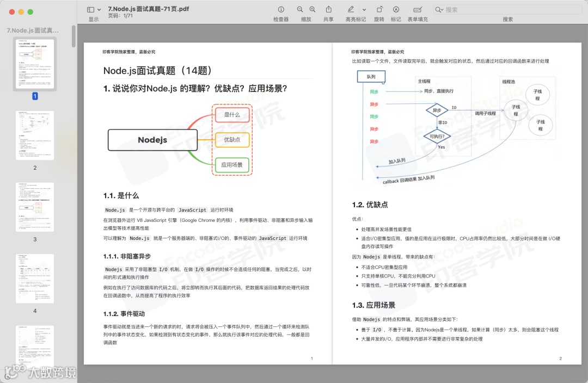588x383 pixels.
Task: Click bullet 只支持单核CPU，不能充分利用CPU
Action: point(398,276)
